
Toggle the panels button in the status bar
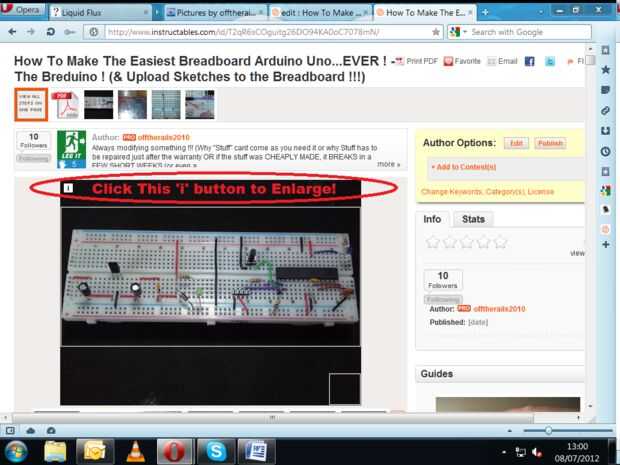pos(10,430)
